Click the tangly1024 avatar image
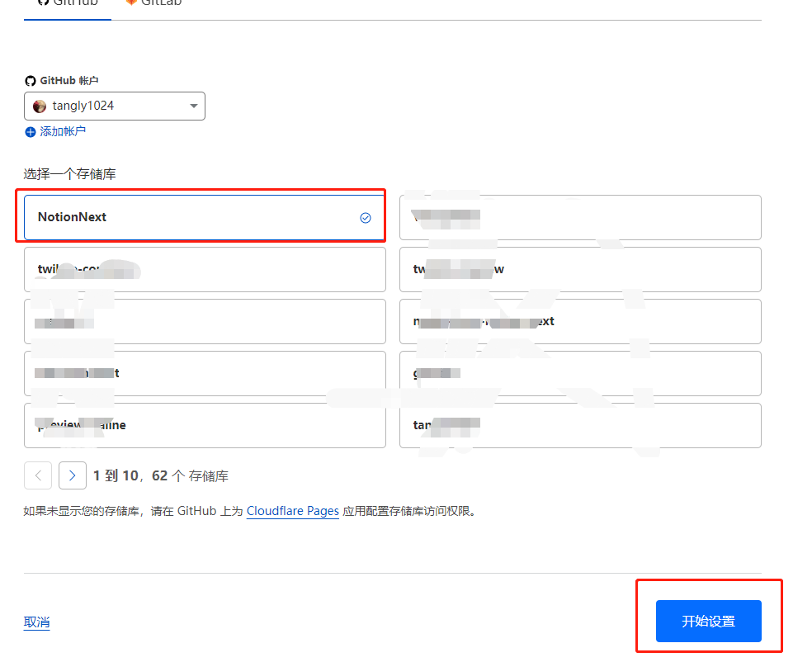 coord(40,106)
